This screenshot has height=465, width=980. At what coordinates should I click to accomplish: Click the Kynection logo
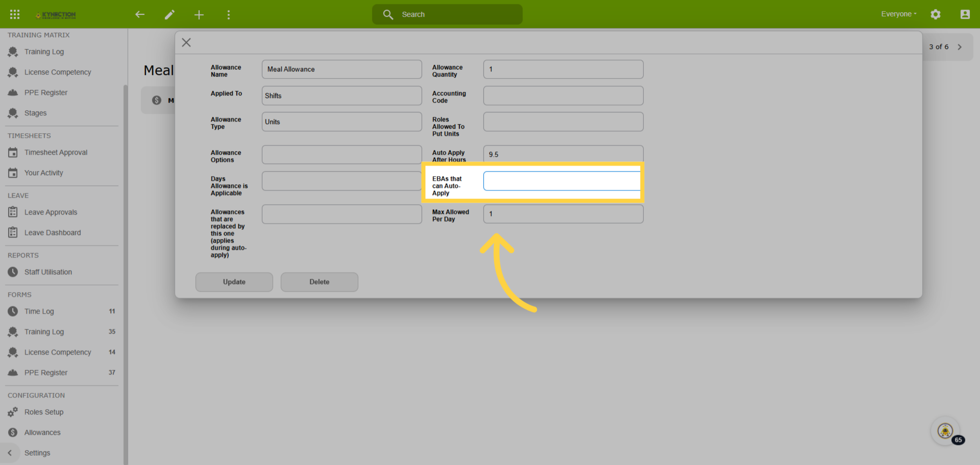56,15
